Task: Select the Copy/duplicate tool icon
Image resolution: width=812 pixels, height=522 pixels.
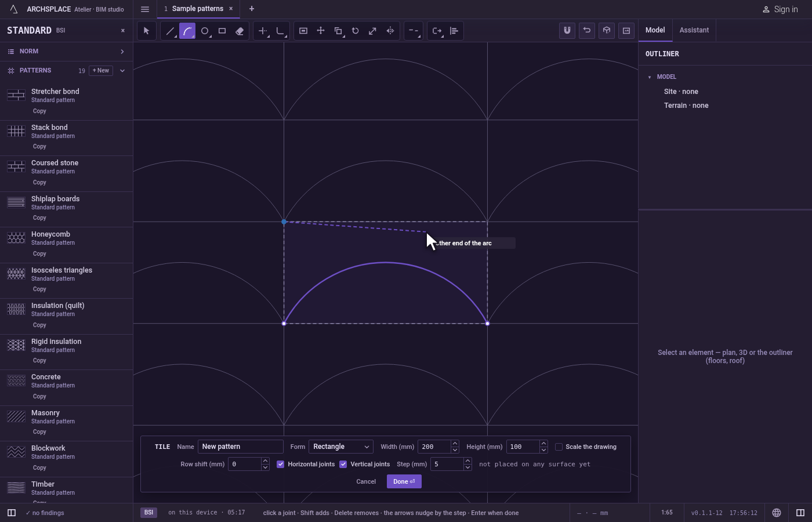Action: click(338, 31)
